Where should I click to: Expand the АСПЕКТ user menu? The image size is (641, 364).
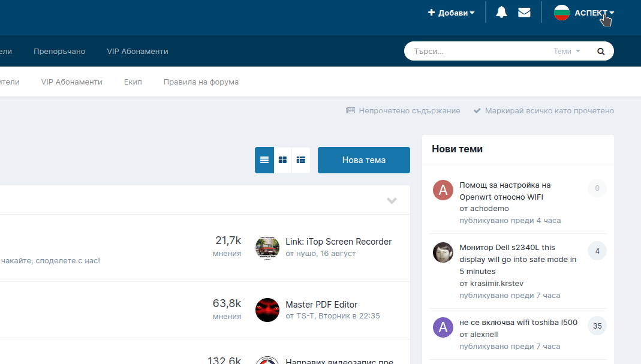coord(594,13)
